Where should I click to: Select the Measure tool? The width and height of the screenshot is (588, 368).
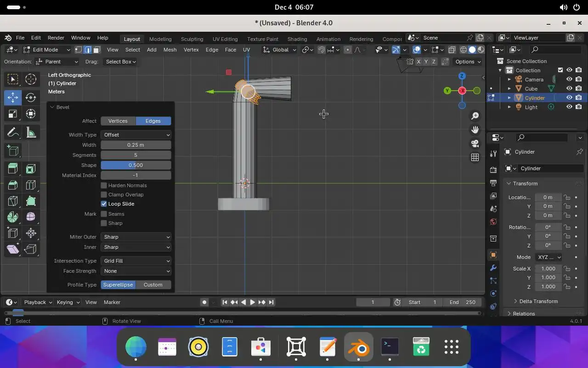pyautogui.click(x=31, y=133)
